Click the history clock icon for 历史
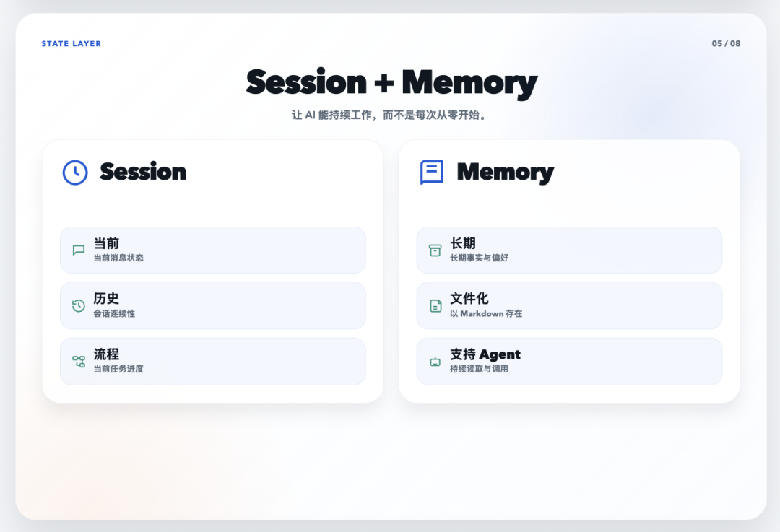The height and width of the screenshot is (532, 780). click(x=79, y=305)
